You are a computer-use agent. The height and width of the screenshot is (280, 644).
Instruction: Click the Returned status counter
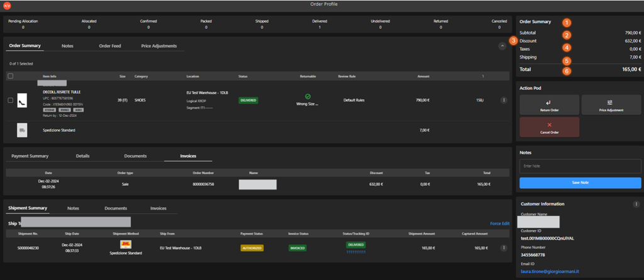coord(440,24)
